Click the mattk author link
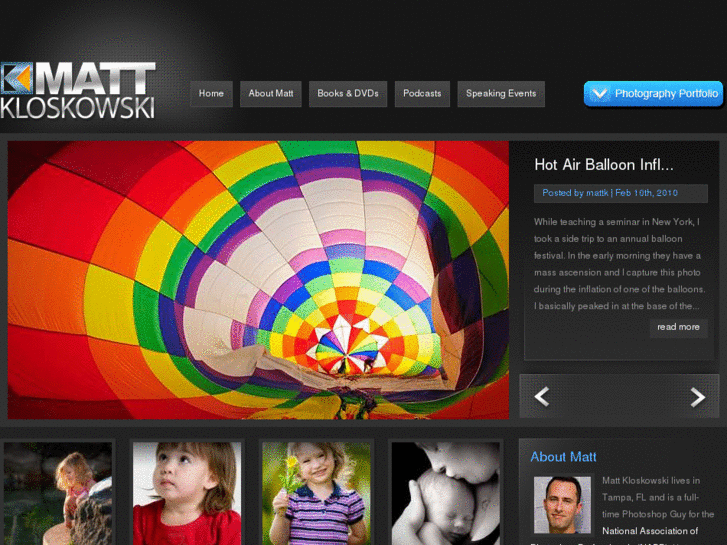Image resolution: width=727 pixels, height=545 pixels. point(597,193)
